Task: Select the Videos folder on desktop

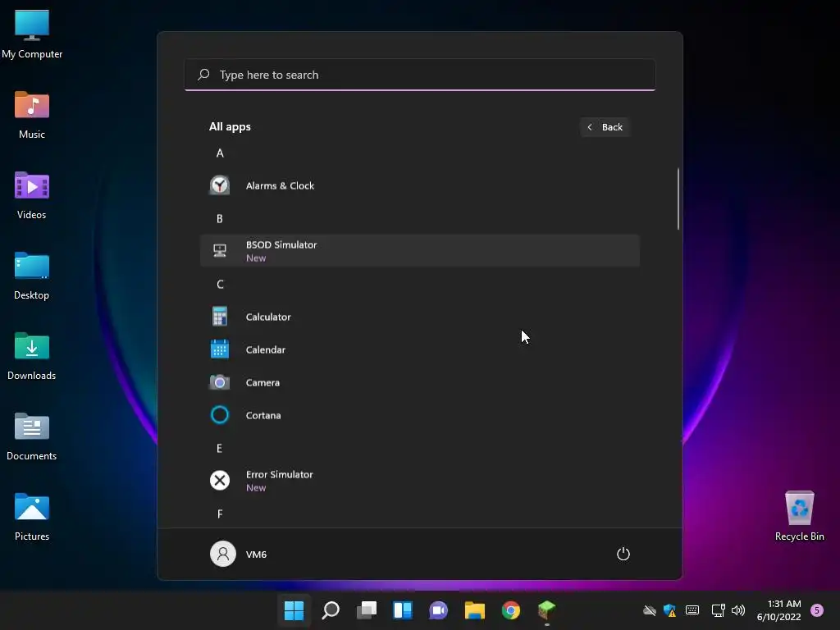Action: (32, 194)
